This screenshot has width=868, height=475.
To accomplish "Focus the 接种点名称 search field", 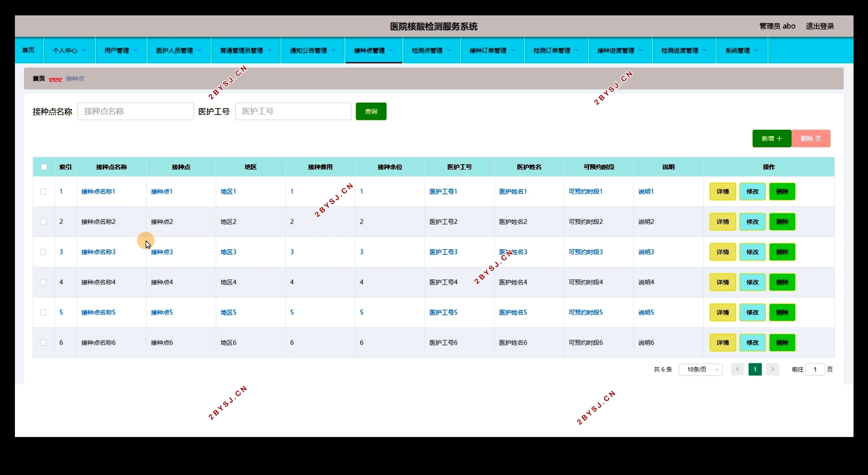I will click(x=136, y=111).
